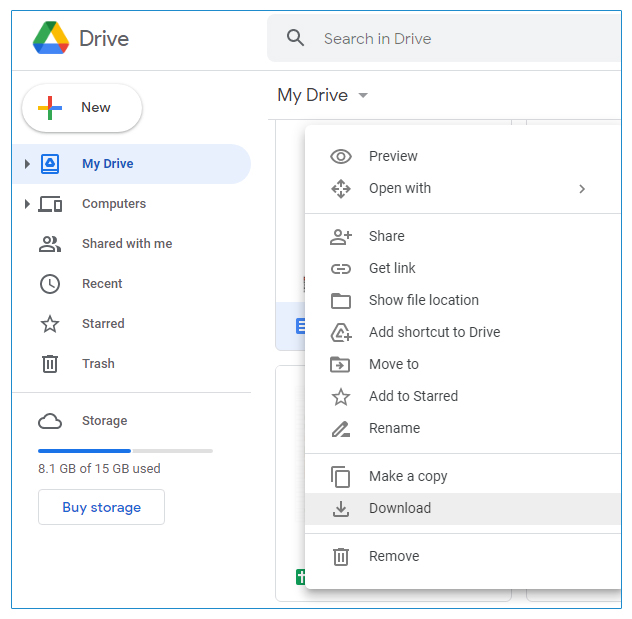Click the Get link chain icon
This screenshot has width=632, height=619.
pos(341,269)
